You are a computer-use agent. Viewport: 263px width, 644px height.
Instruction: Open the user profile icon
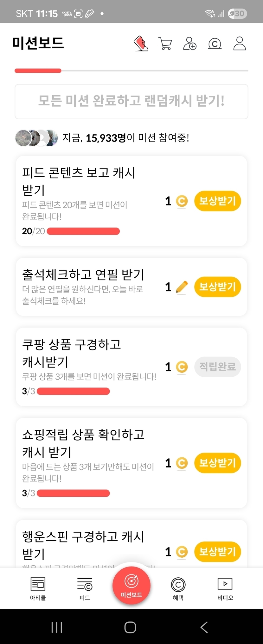click(x=240, y=43)
